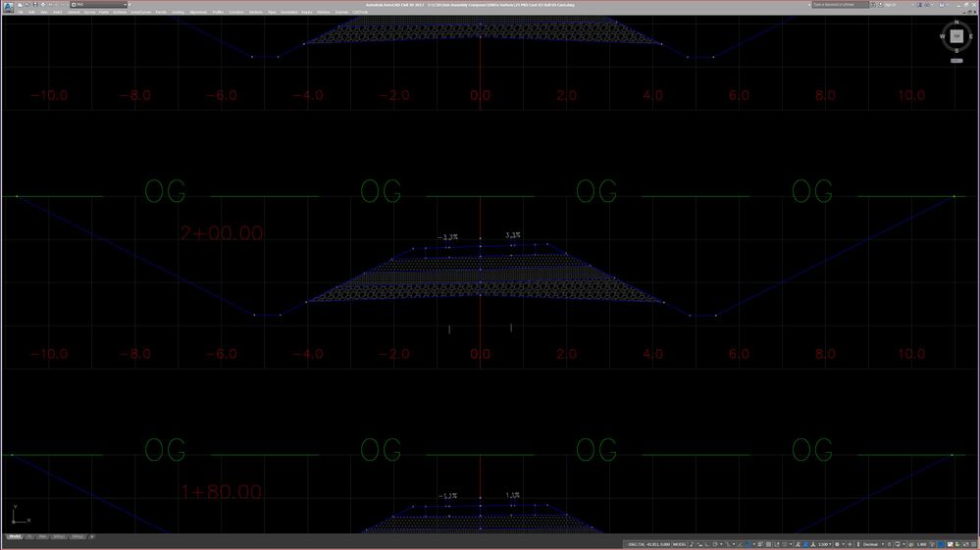
Task: Open the Survey menu
Action: coord(90,12)
